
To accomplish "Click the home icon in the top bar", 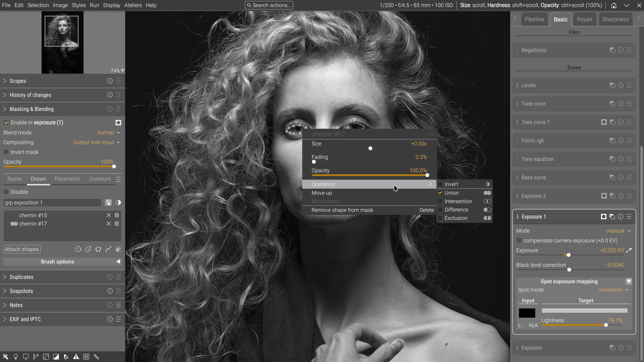I will pyautogui.click(x=613, y=5).
